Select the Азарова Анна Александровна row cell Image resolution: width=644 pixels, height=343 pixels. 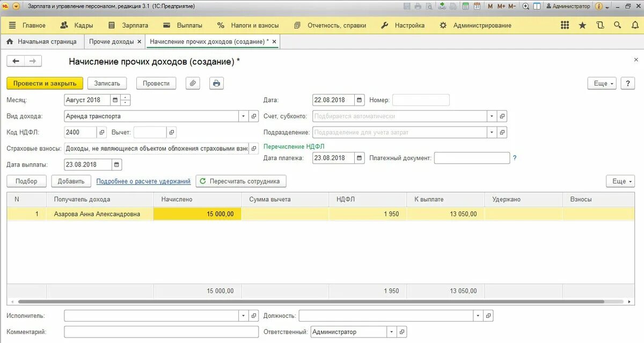coord(100,214)
